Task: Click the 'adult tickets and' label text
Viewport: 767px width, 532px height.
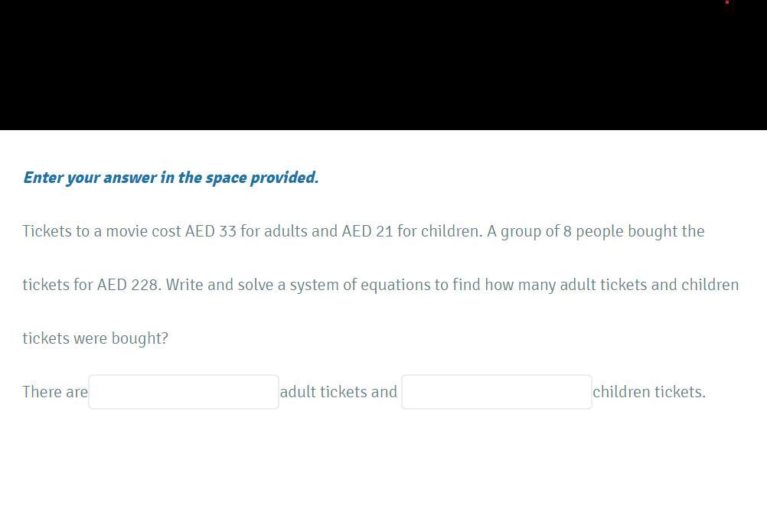Action: pyautogui.click(x=338, y=392)
